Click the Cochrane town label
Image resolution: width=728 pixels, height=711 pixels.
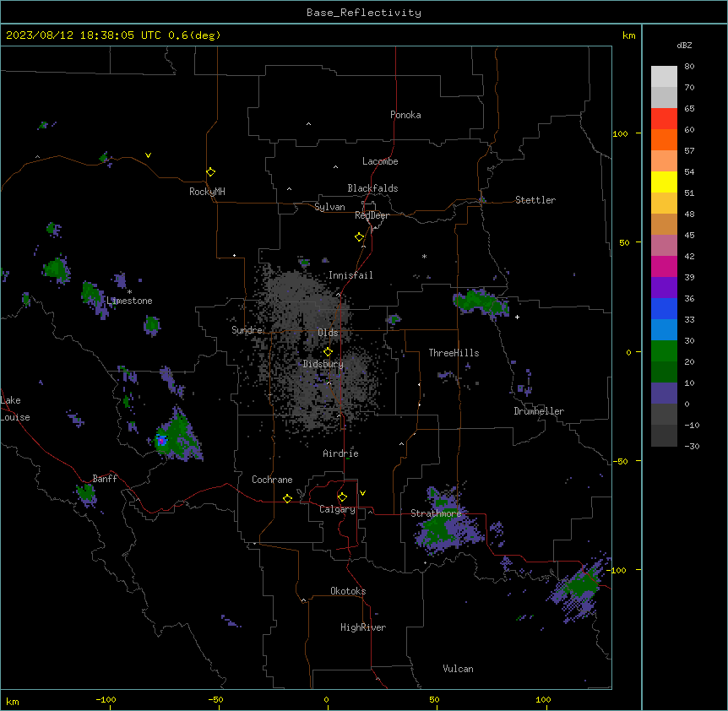(x=272, y=480)
